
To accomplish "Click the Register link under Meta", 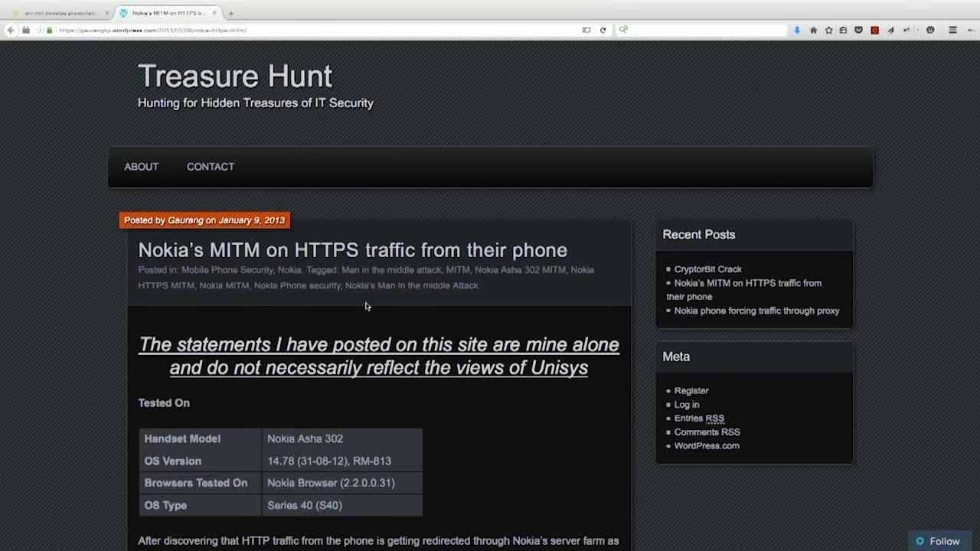I will pyautogui.click(x=691, y=390).
